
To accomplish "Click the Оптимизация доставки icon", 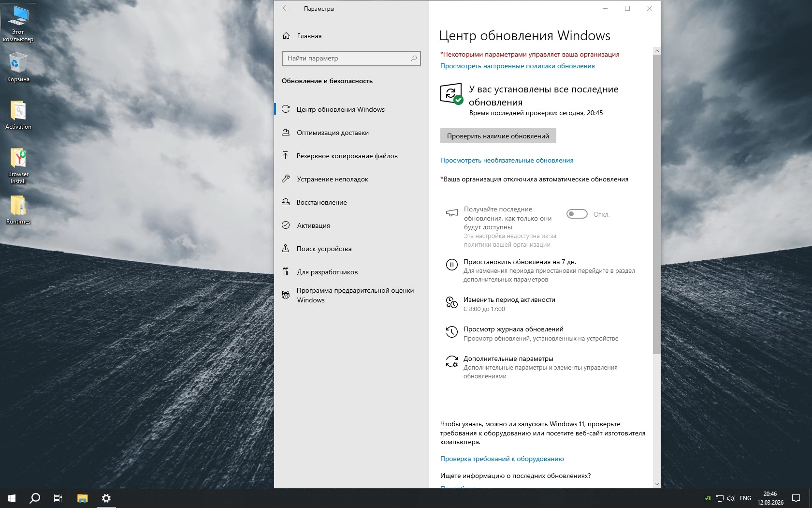I will [286, 133].
